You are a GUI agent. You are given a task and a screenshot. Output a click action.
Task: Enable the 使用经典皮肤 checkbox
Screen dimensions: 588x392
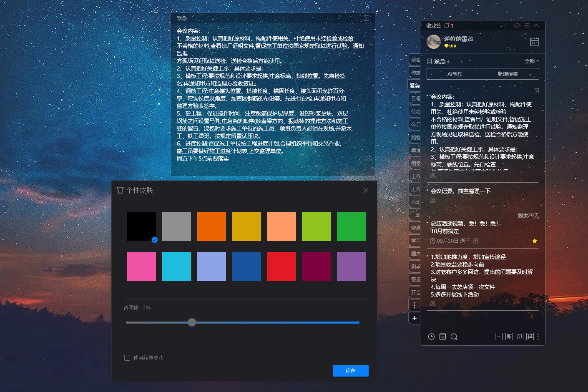coord(127,358)
